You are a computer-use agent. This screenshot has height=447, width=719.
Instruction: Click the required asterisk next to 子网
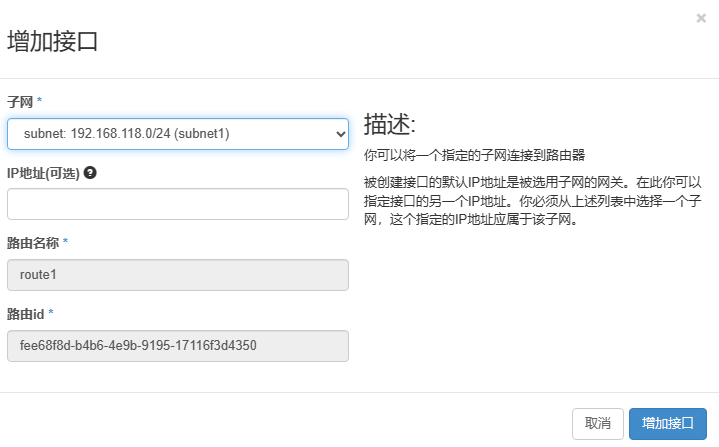pos(39,102)
